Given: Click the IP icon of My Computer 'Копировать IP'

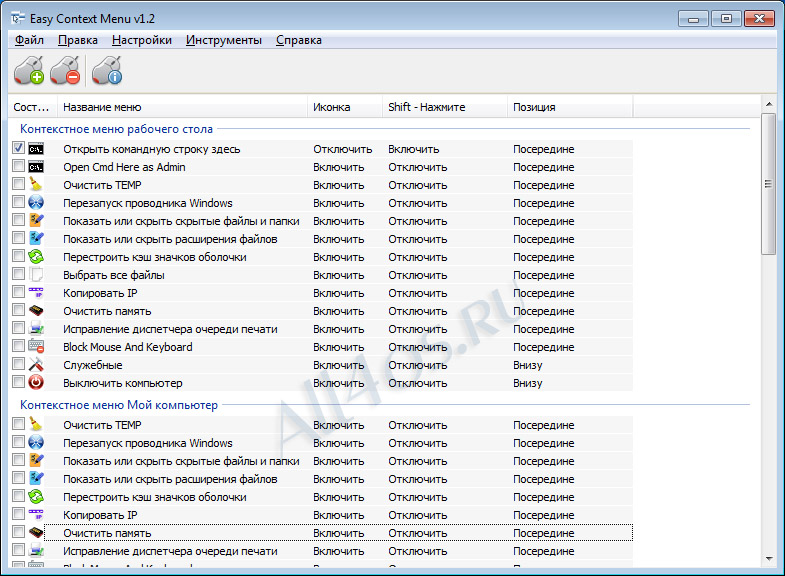Looking at the screenshot, I should pos(36,515).
